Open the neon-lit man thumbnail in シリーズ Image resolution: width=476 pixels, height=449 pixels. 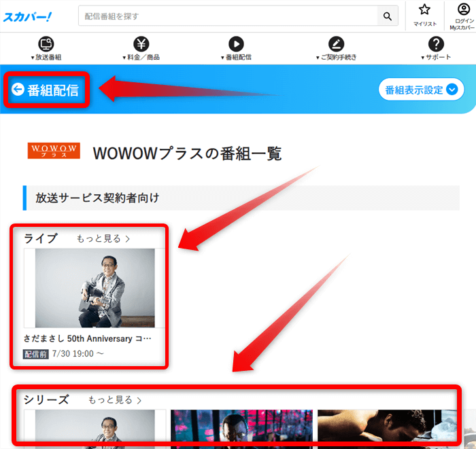point(241,429)
